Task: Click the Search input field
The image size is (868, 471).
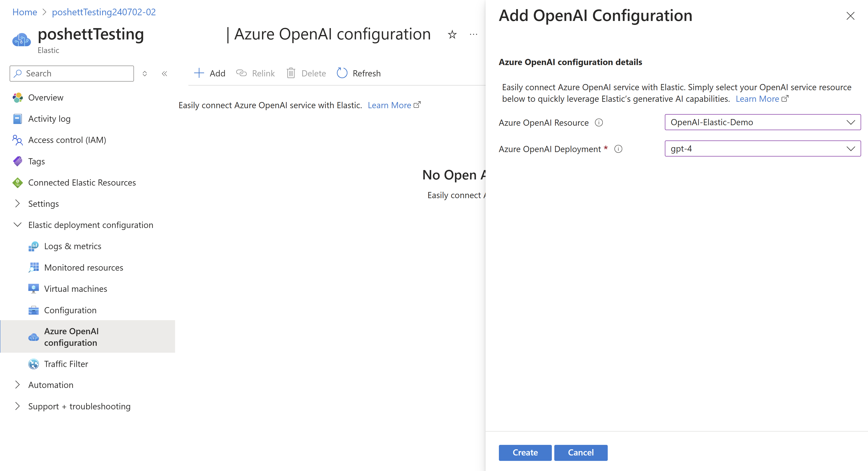Action: [72, 73]
